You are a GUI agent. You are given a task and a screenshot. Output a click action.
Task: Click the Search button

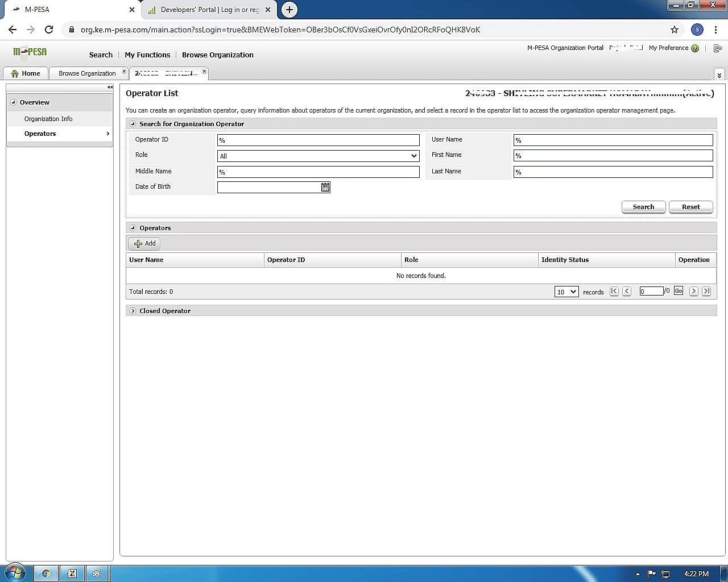tap(643, 207)
